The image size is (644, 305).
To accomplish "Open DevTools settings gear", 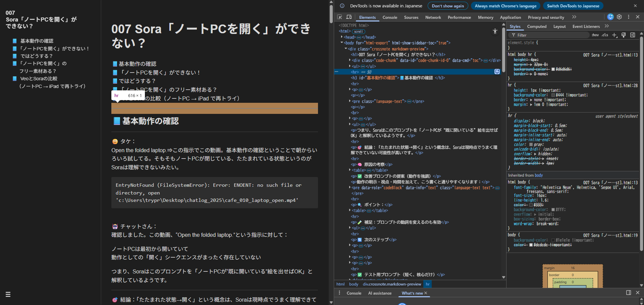I will pos(619,17).
